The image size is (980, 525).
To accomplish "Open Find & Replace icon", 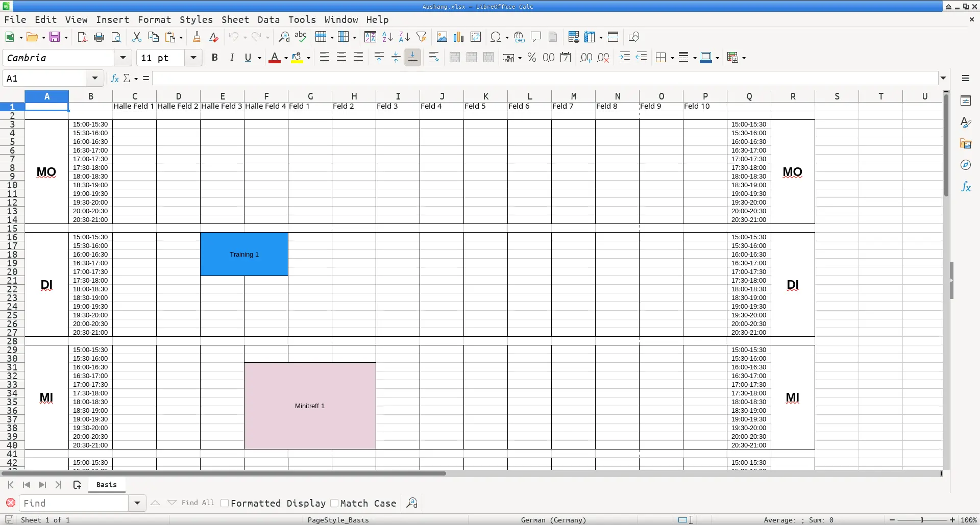I will click(x=284, y=37).
